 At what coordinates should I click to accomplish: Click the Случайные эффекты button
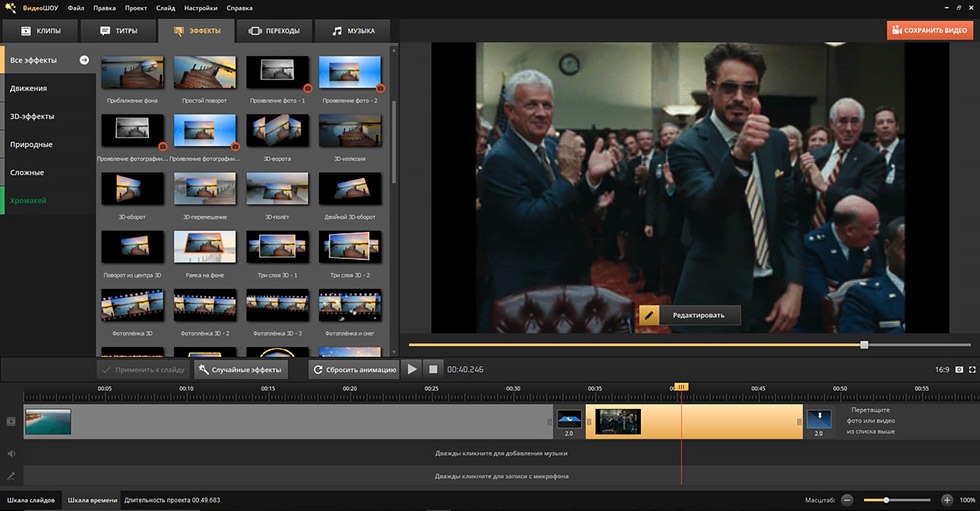point(241,370)
